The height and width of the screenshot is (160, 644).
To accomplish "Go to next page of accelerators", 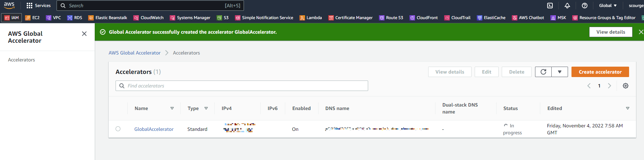I will click(x=610, y=86).
